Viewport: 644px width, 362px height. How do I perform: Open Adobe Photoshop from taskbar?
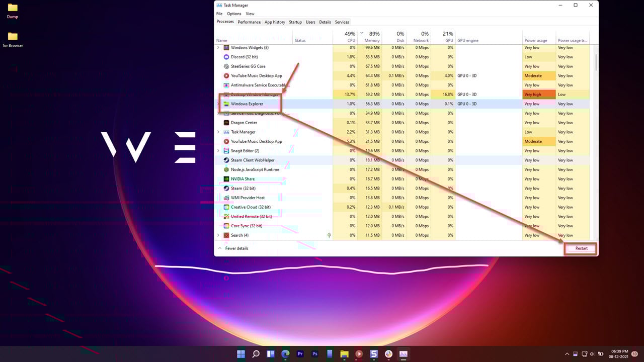[x=315, y=354]
